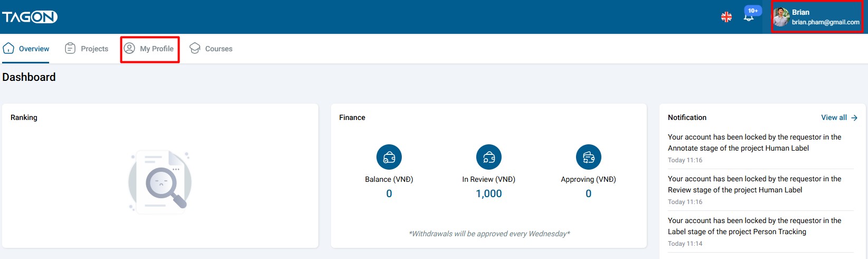Viewport: 868px width, 259px height.
Task: Click the Balance wallet icon
Action: tap(389, 157)
